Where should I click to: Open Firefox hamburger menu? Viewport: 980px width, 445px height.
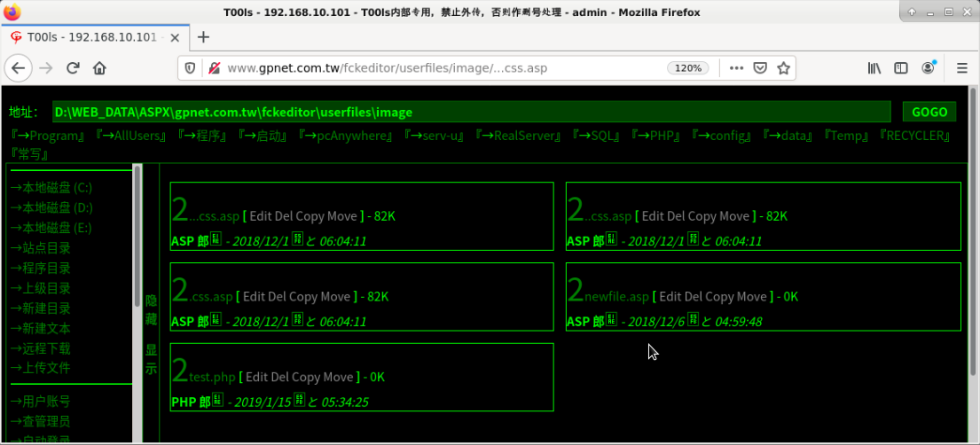pos(962,68)
